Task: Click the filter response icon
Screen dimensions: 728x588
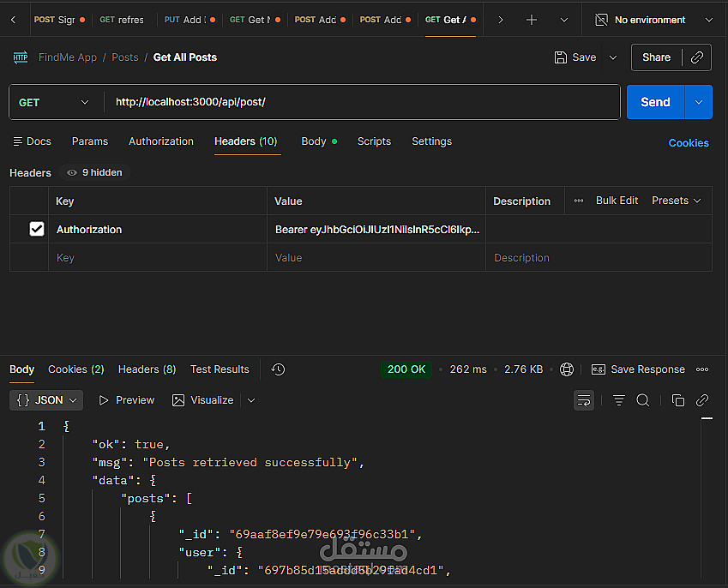Action: [x=619, y=400]
